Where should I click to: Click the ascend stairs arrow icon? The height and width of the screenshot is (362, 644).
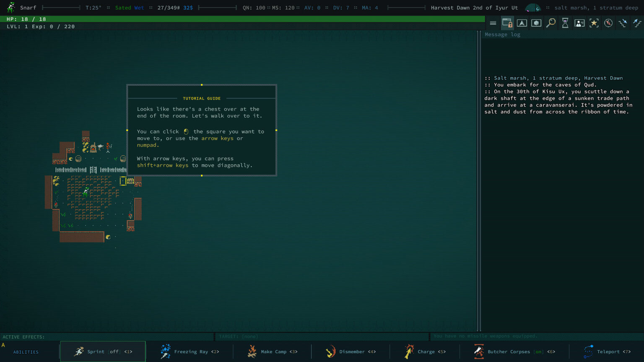tap(637, 23)
